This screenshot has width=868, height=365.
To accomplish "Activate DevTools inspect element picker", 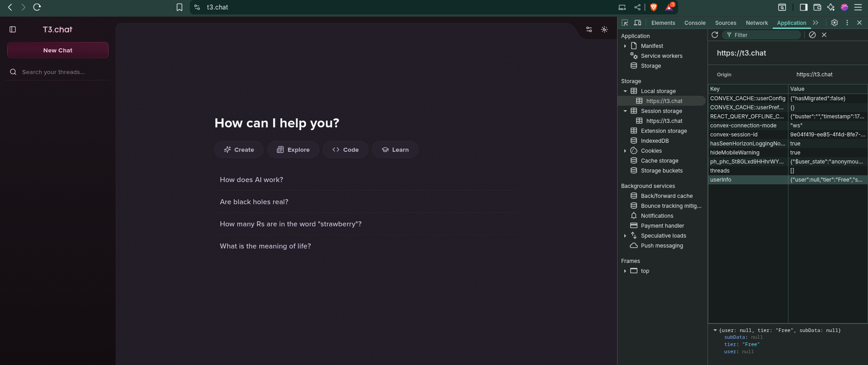I will (x=625, y=23).
